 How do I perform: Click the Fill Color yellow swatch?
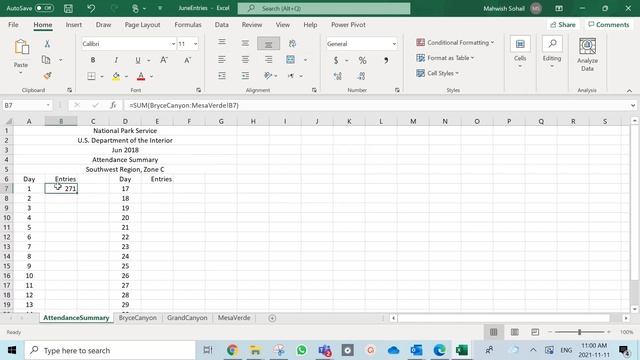pyautogui.click(x=116, y=76)
